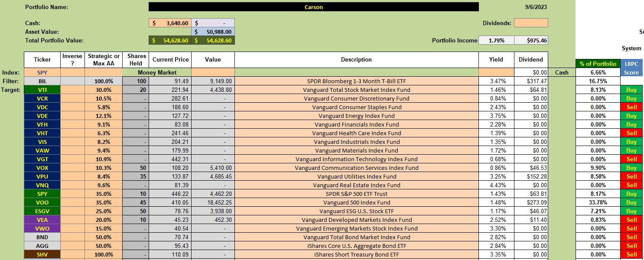Image resolution: width=644 pixels, height=260 pixels.
Task: Click the AGG ticker cell
Action: [x=42, y=246]
